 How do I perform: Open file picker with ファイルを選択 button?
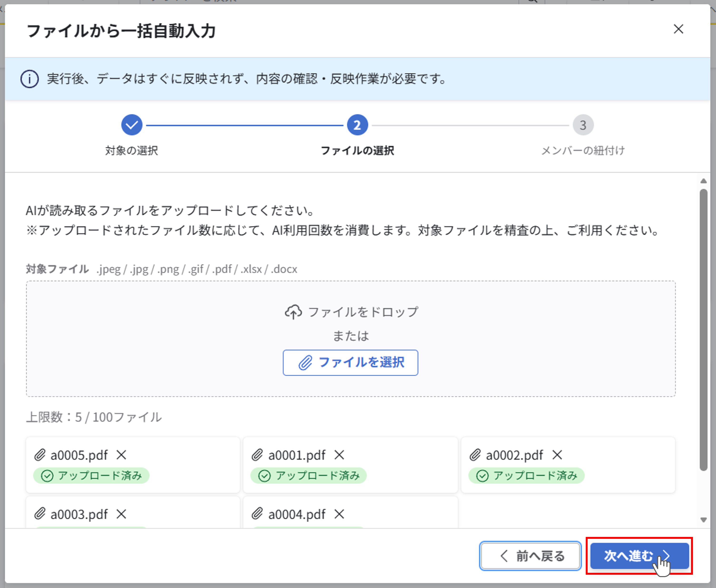pos(350,362)
